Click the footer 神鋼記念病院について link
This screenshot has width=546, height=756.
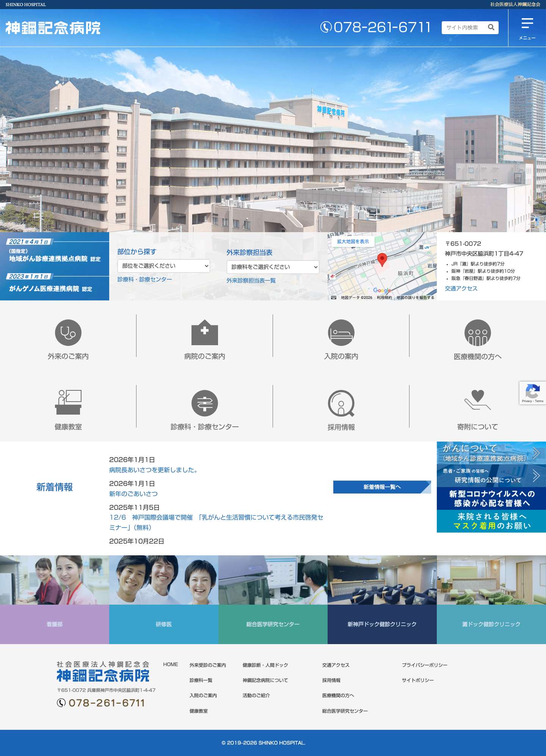(265, 681)
